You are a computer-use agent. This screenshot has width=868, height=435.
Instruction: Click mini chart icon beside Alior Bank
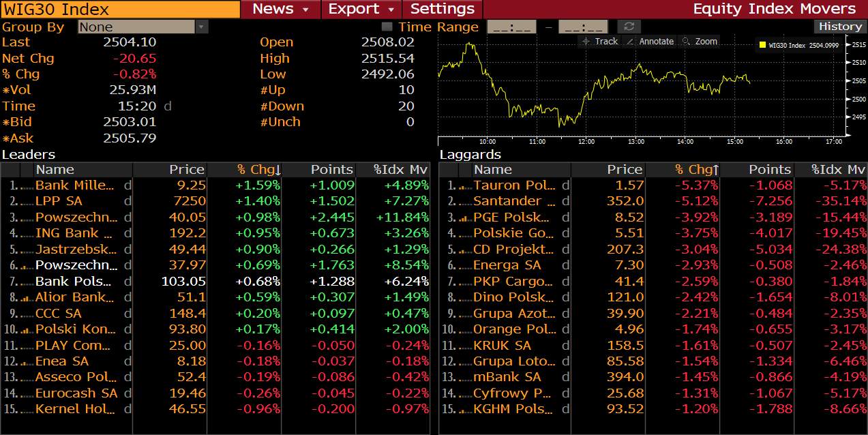coord(27,298)
